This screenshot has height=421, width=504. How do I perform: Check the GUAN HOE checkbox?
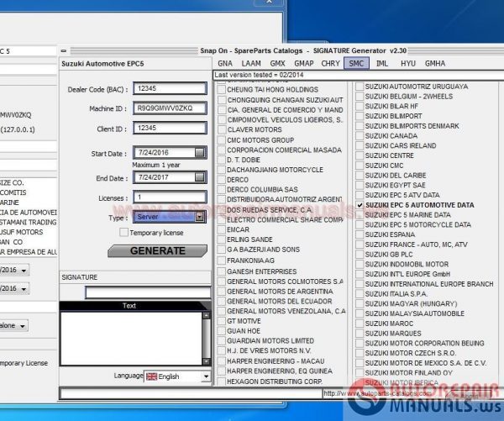click(222, 331)
